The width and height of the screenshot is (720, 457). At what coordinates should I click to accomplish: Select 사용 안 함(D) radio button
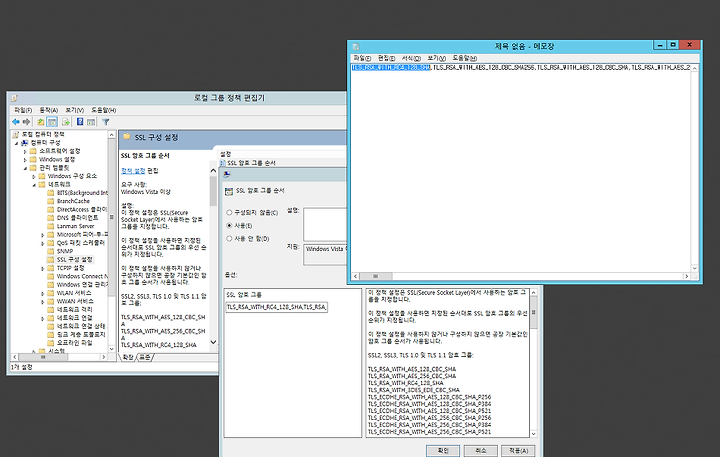click(x=229, y=238)
